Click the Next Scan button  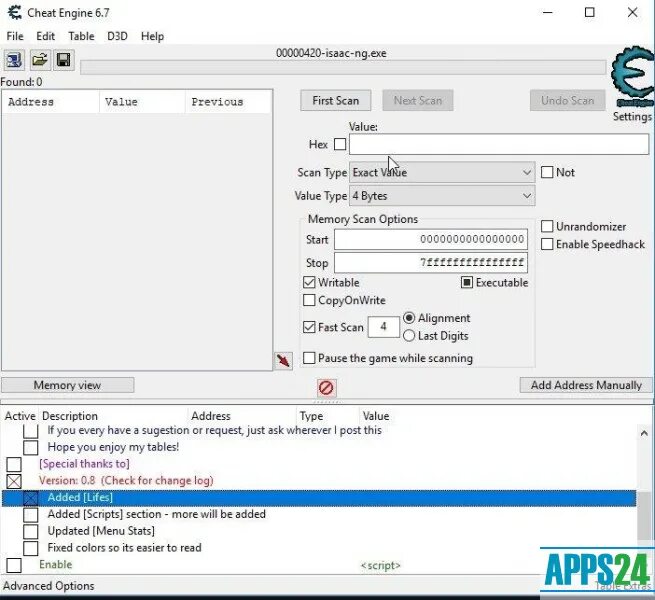click(x=418, y=101)
